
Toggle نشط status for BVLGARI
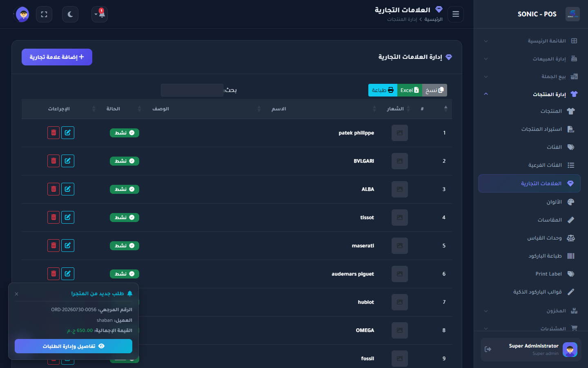125,161
